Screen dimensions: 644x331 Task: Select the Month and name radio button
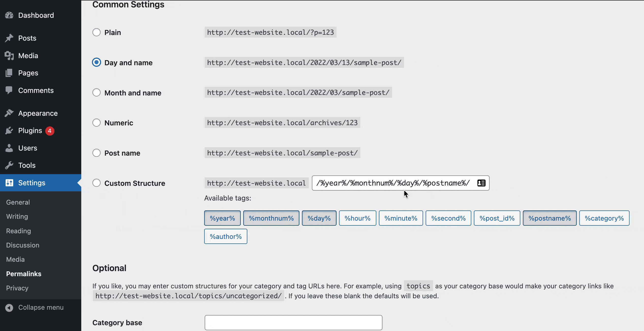(x=96, y=93)
